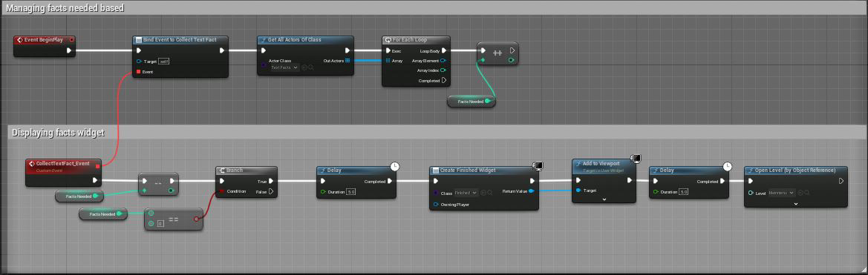Click the red delegate pin on Event BeginPlay
868x275 pixels.
click(71, 40)
